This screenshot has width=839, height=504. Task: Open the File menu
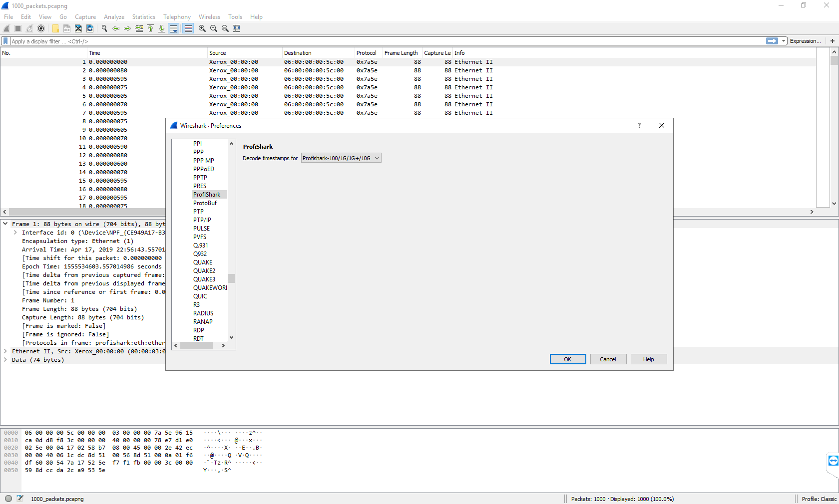coord(8,17)
